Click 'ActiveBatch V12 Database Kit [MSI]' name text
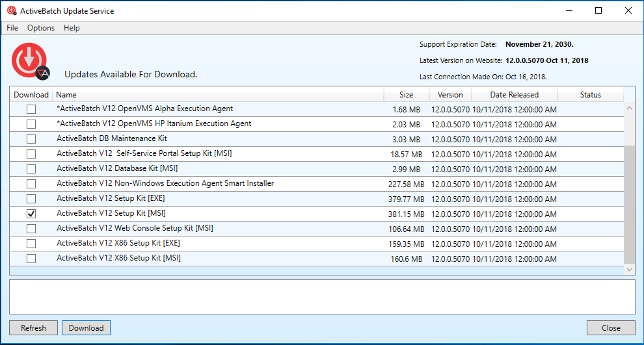The image size is (644, 345). click(x=117, y=168)
